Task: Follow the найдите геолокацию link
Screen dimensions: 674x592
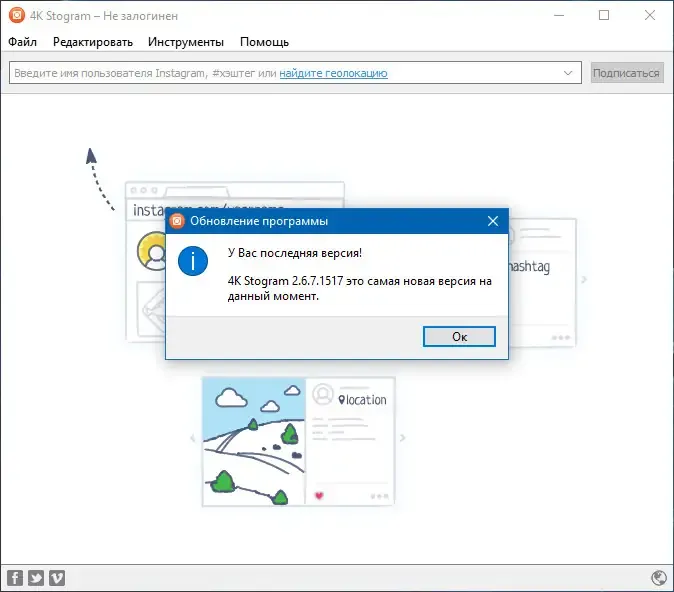Action: click(x=334, y=73)
